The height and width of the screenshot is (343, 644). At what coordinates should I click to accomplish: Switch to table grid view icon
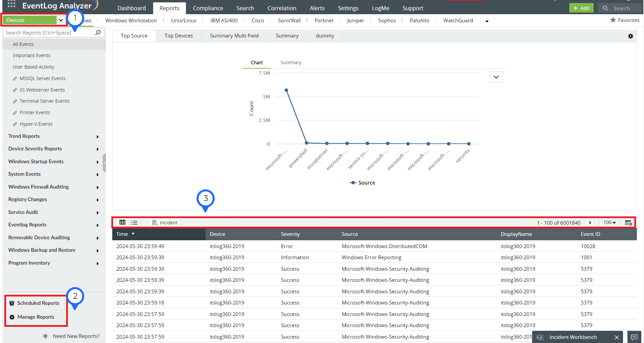[122, 222]
